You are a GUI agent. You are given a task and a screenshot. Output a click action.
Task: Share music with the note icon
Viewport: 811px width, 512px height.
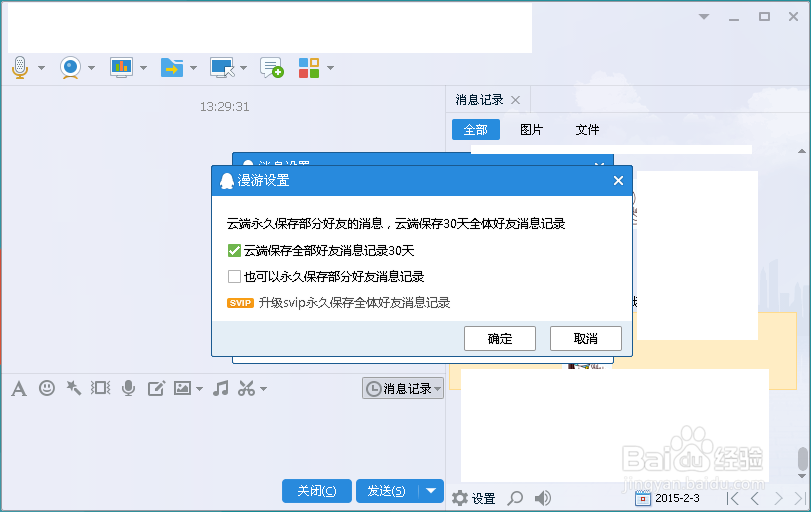pyautogui.click(x=221, y=388)
